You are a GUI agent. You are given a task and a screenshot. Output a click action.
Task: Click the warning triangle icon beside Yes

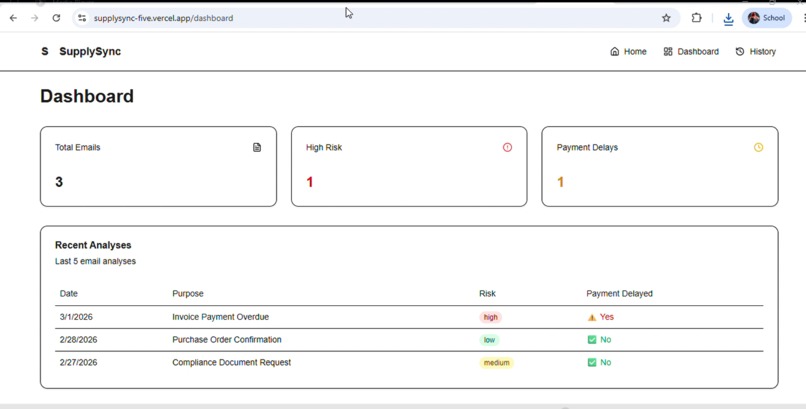click(x=592, y=318)
